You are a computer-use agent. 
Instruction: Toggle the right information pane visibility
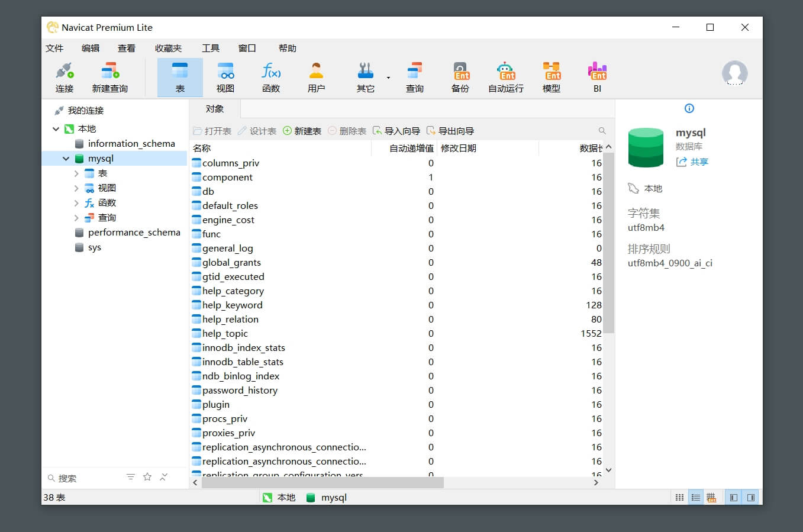[751, 498]
